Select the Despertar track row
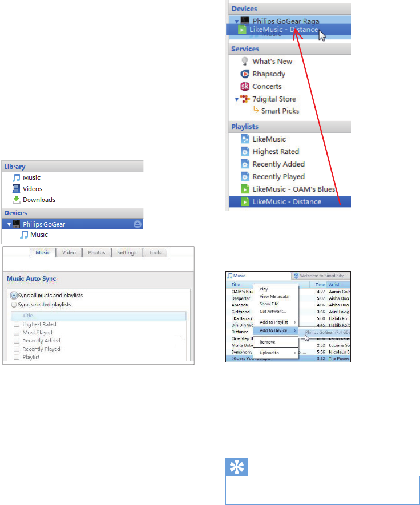 tap(241, 298)
